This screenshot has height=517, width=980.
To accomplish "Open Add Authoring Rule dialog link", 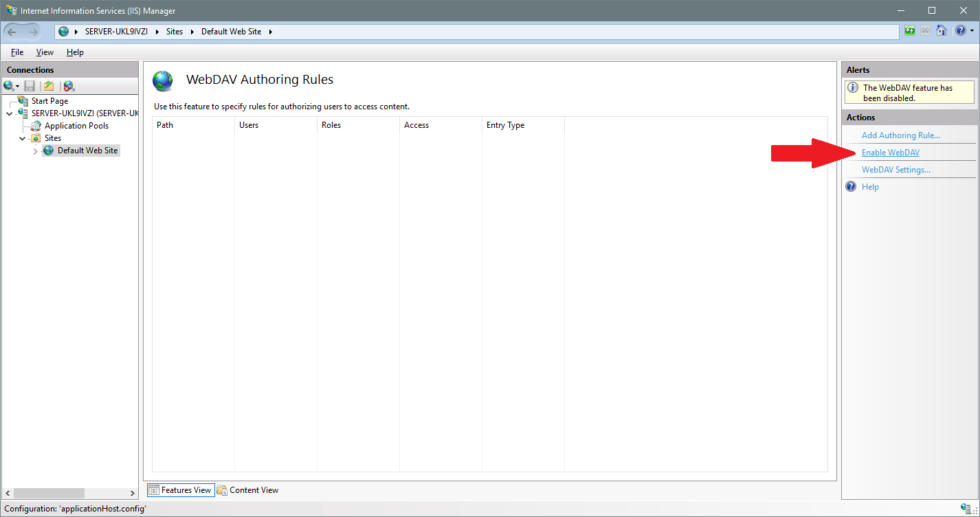I will pos(900,135).
